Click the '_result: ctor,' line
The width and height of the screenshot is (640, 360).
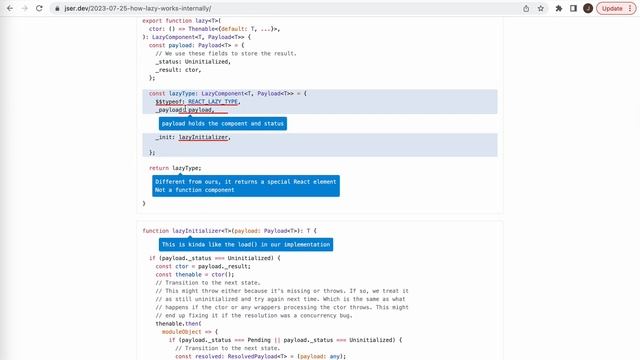[x=178, y=70]
